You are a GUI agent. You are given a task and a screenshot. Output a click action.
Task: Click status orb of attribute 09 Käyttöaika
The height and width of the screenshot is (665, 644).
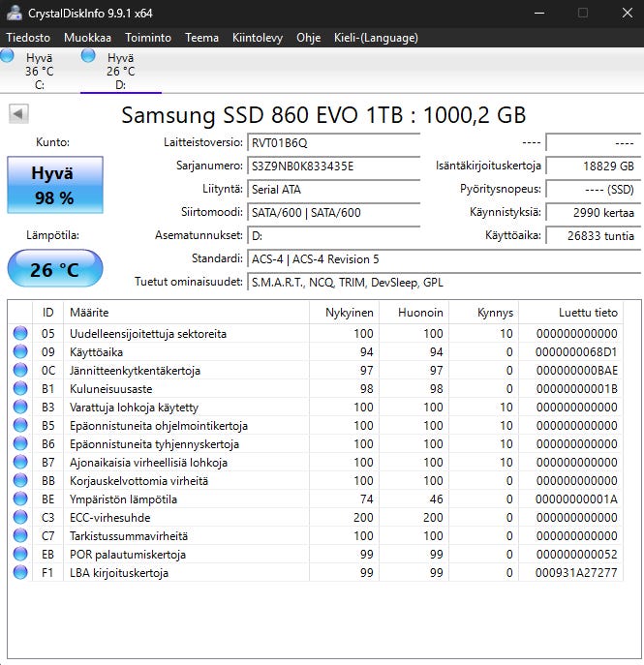[20, 351]
